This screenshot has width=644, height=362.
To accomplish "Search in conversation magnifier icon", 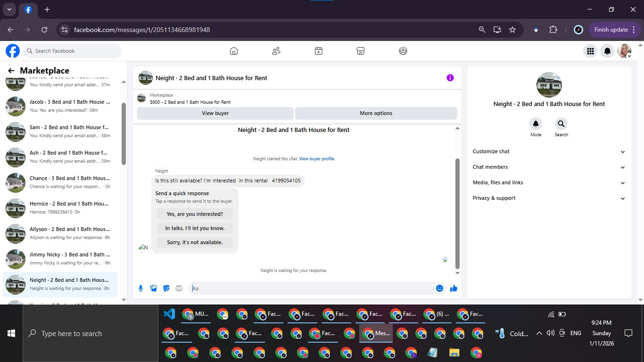I will coord(561,124).
